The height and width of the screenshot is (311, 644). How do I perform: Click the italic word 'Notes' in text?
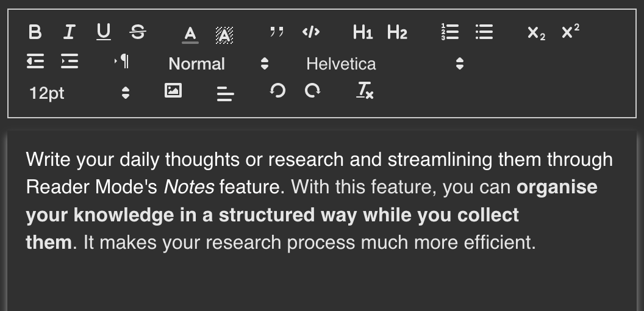[x=188, y=187]
